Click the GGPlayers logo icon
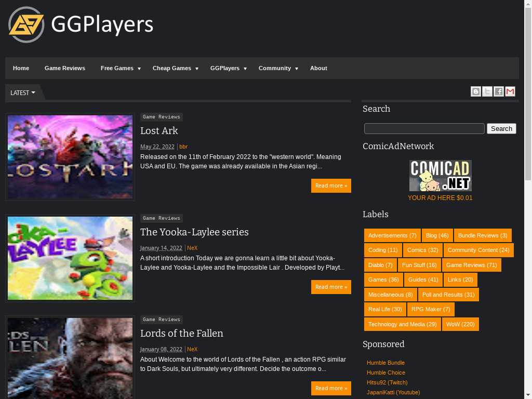The image size is (532, 399). pyautogui.click(x=26, y=24)
